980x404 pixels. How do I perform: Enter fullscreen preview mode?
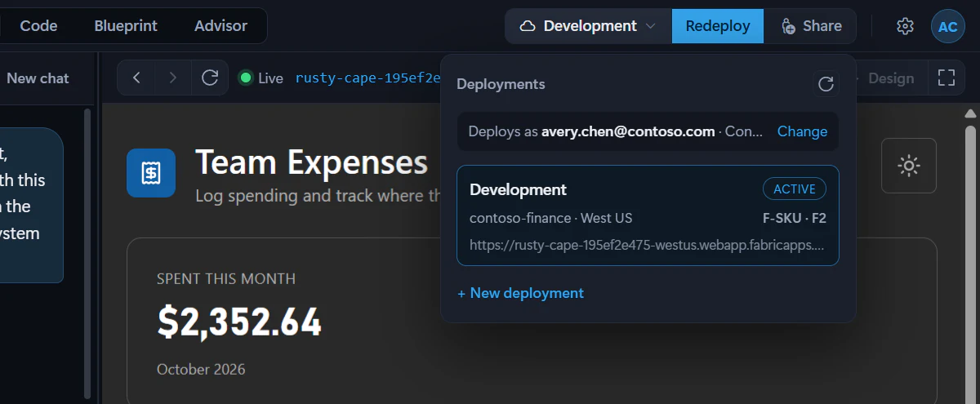pos(947,78)
